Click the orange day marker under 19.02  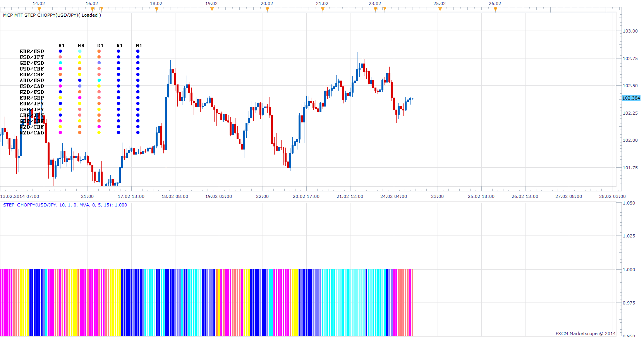coord(212,9)
